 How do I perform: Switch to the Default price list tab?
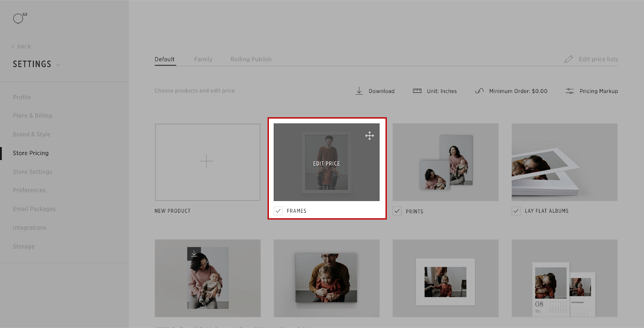tap(165, 59)
